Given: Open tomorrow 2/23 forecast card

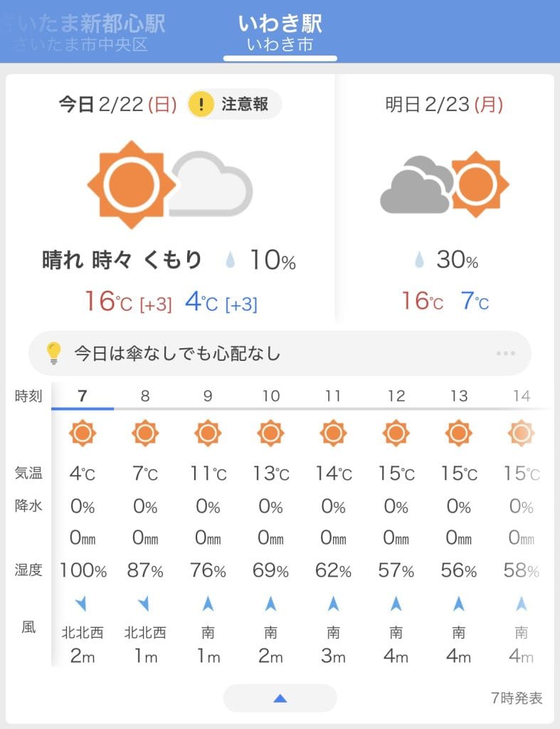Looking at the screenshot, I should pyautogui.click(x=444, y=199).
